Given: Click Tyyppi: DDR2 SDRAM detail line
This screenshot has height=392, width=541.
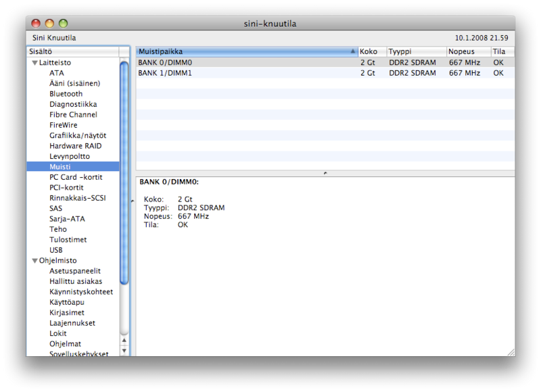Looking at the screenshot, I should [x=184, y=208].
